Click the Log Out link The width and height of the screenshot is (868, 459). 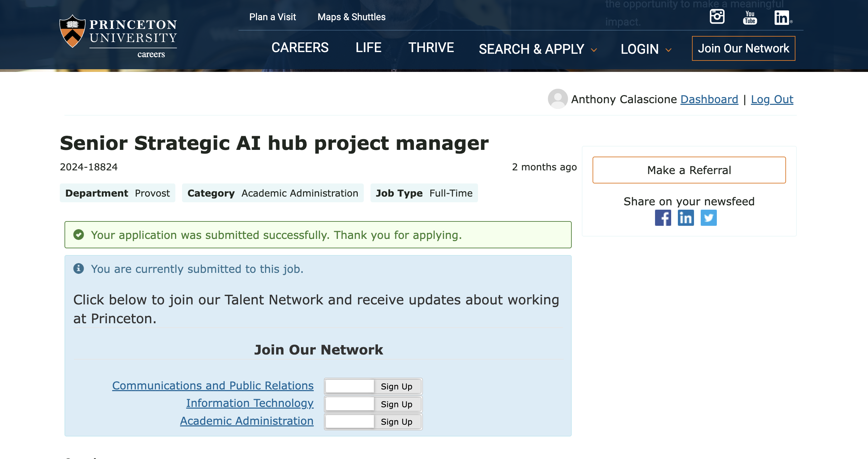pos(772,99)
